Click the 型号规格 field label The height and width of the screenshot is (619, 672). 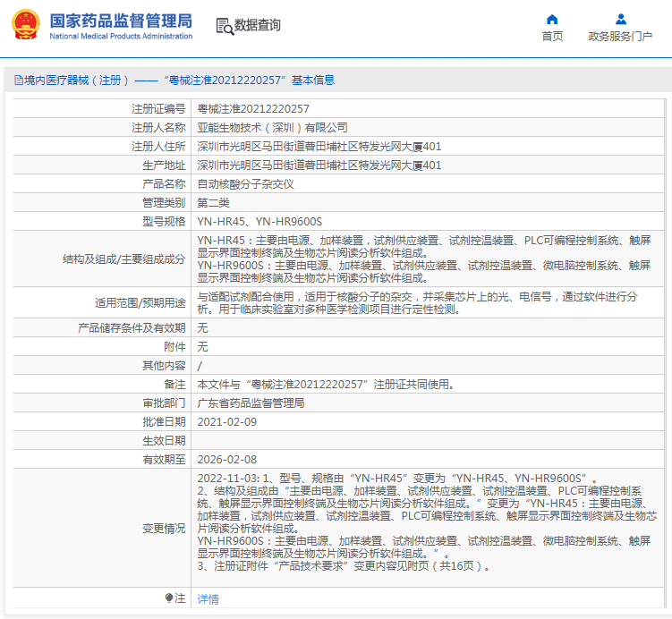click(x=164, y=222)
